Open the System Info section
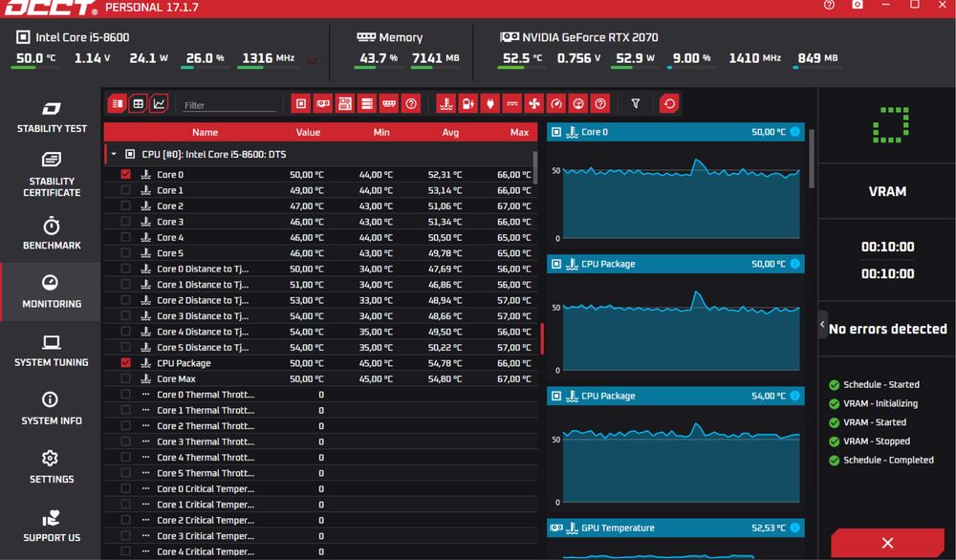The height and width of the screenshot is (560, 956). 52,408
